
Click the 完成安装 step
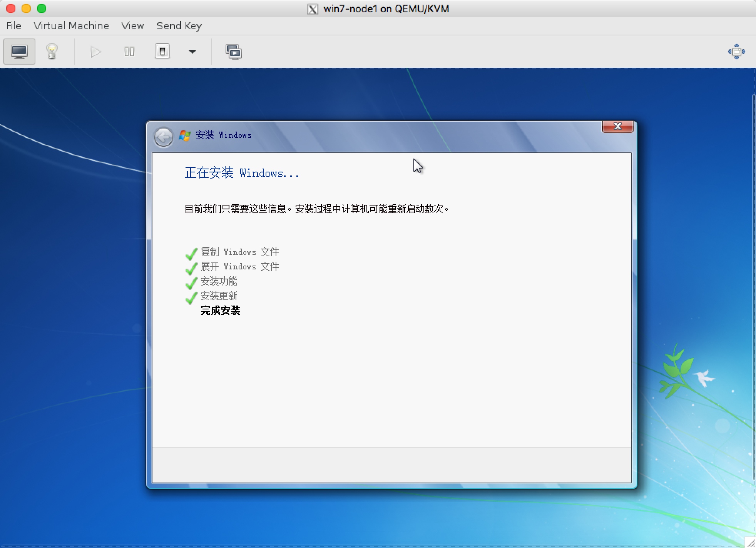pos(220,311)
